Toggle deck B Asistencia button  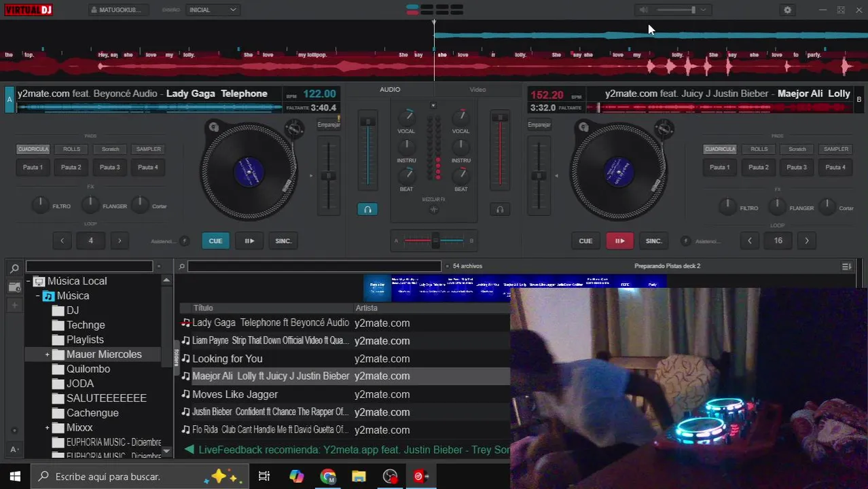685,241
